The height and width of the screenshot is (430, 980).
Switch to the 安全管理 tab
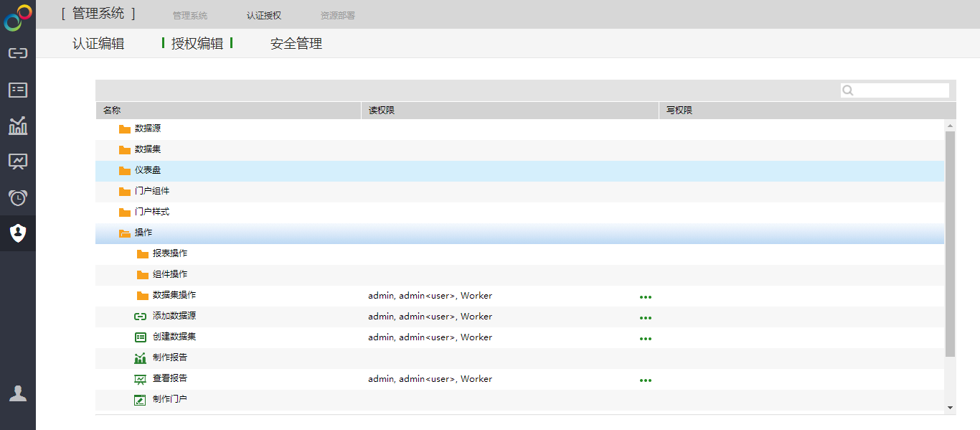296,44
